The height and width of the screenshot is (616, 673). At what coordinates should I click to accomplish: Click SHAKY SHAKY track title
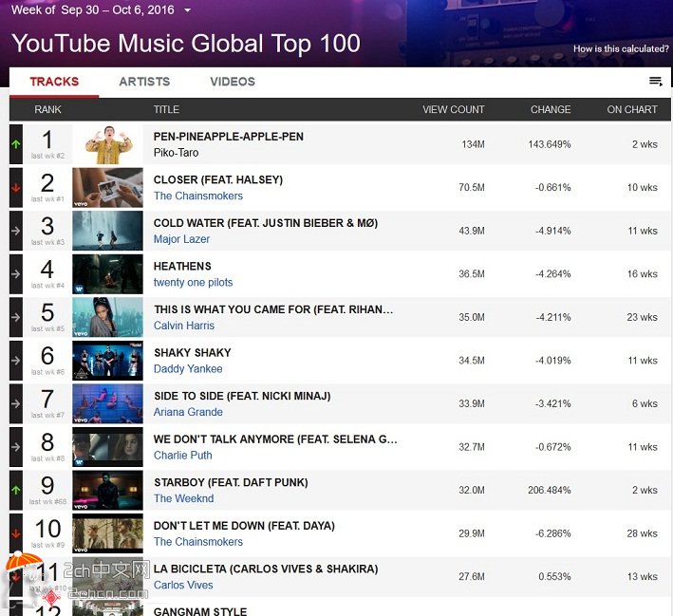click(193, 353)
